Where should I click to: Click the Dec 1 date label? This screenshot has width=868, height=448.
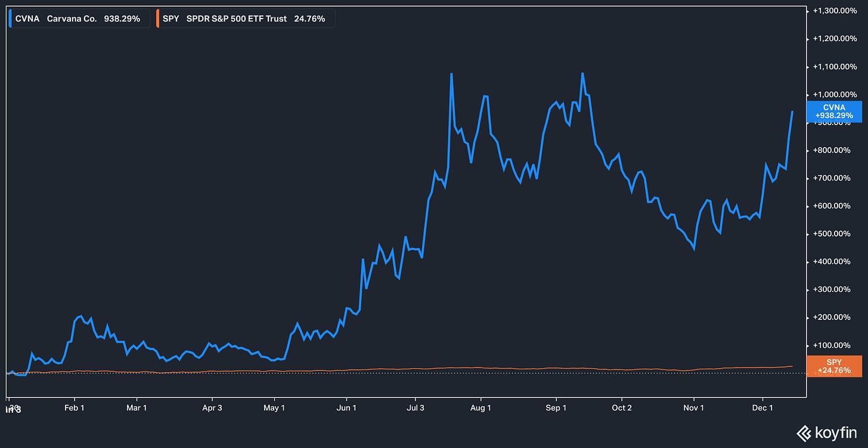(762, 408)
